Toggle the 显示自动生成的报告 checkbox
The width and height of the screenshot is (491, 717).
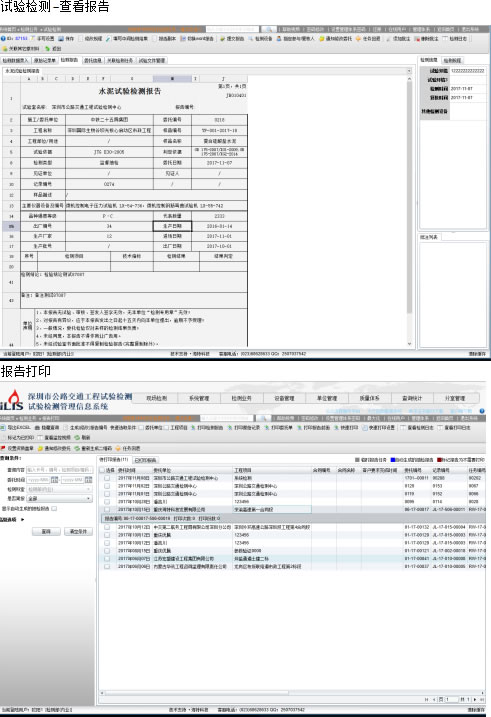tap(54, 508)
